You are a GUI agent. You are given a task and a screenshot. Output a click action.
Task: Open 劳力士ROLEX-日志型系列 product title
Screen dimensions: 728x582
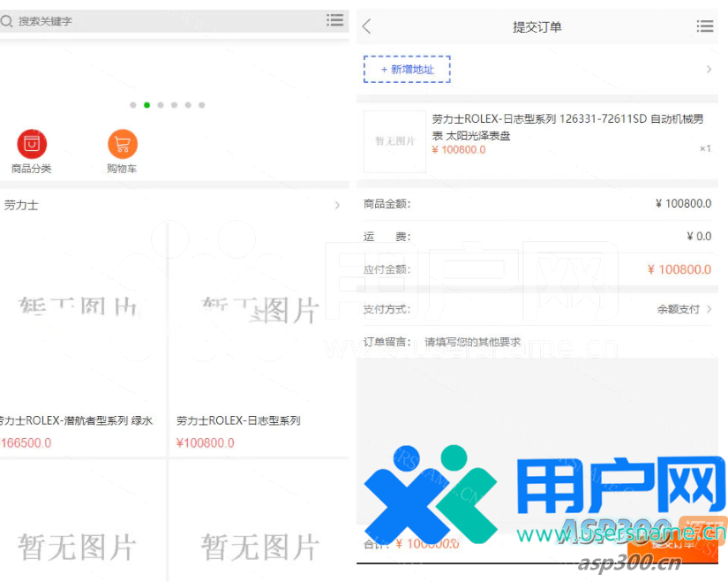pos(238,420)
